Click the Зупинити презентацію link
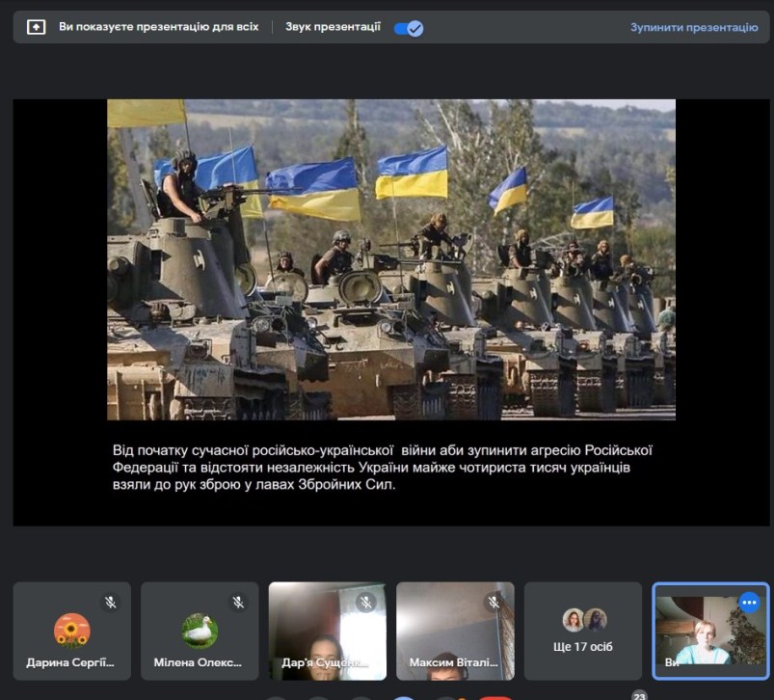The image size is (774, 700). [694, 28]
